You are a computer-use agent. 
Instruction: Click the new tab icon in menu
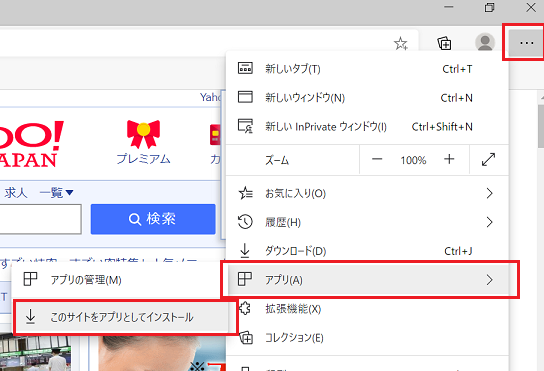[245, 68]
